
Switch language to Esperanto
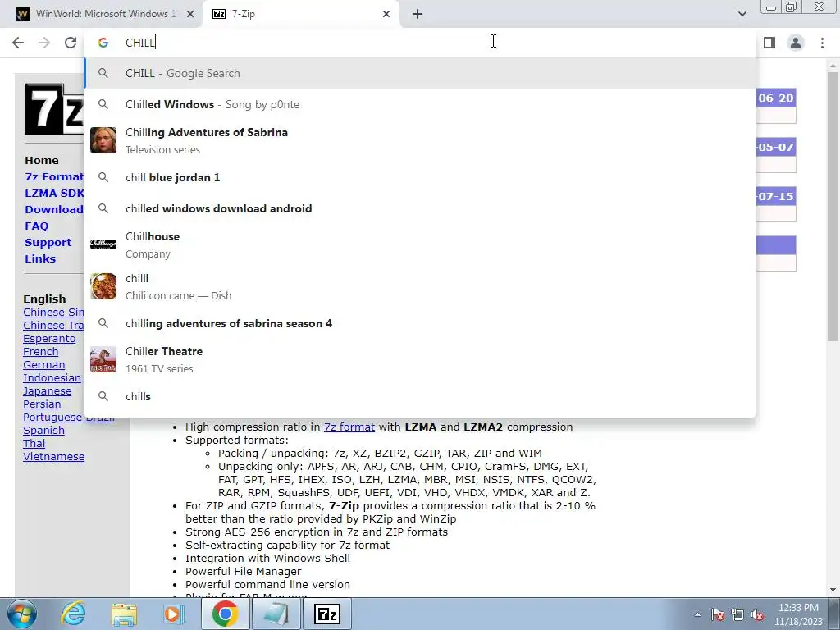coord(49,339)
